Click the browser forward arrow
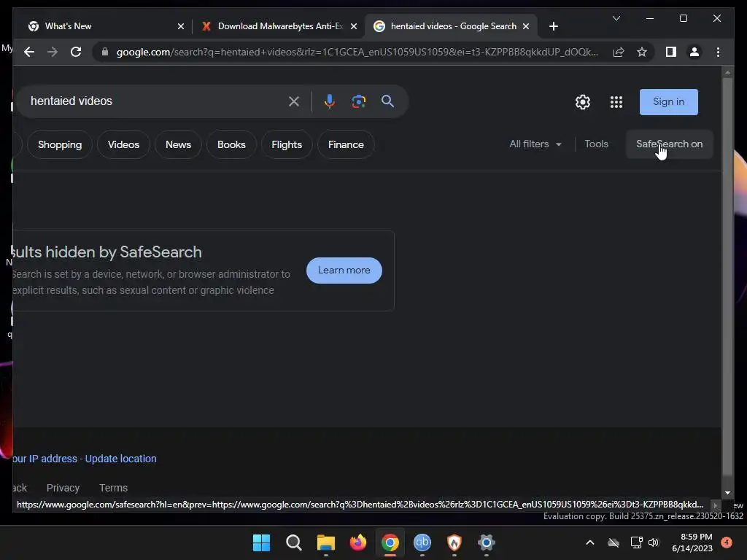This screenshot has width=747, height=560. pyautogui.click(x=53, y=52)
